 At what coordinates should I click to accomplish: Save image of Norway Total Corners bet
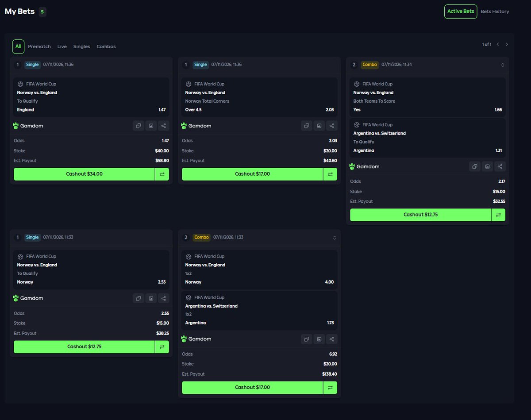(319, 126)
